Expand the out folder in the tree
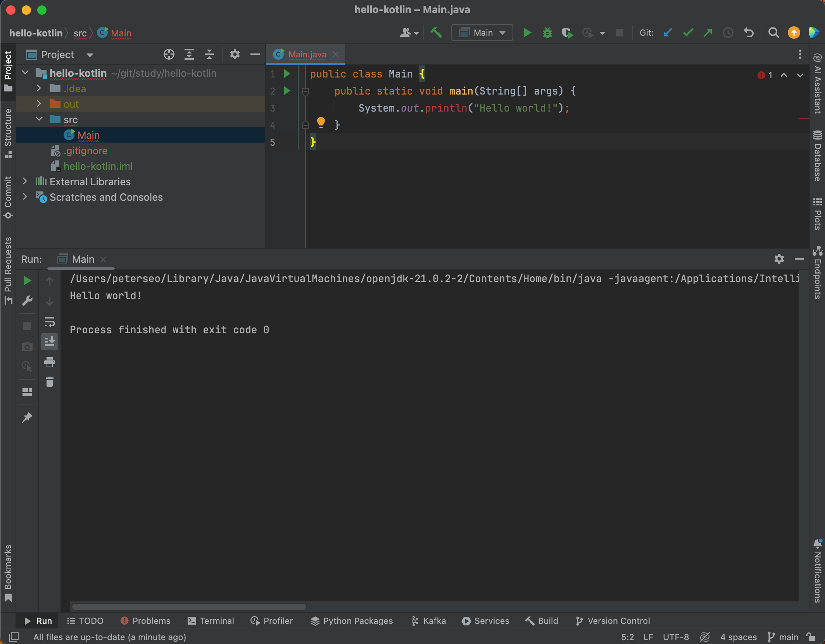Image resolution: width=825 pixels, height=644 pixels. tap(39, 104)
